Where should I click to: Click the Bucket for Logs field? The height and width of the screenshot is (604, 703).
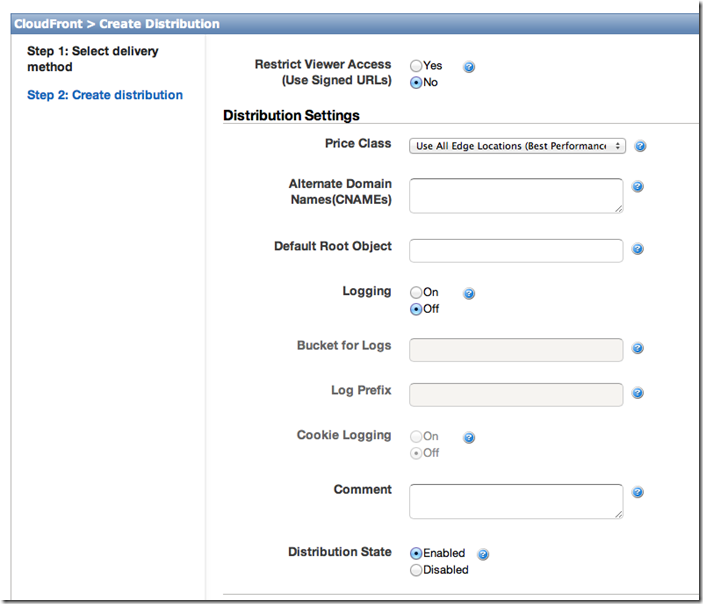pyautogui.click(x=516, y=350)
